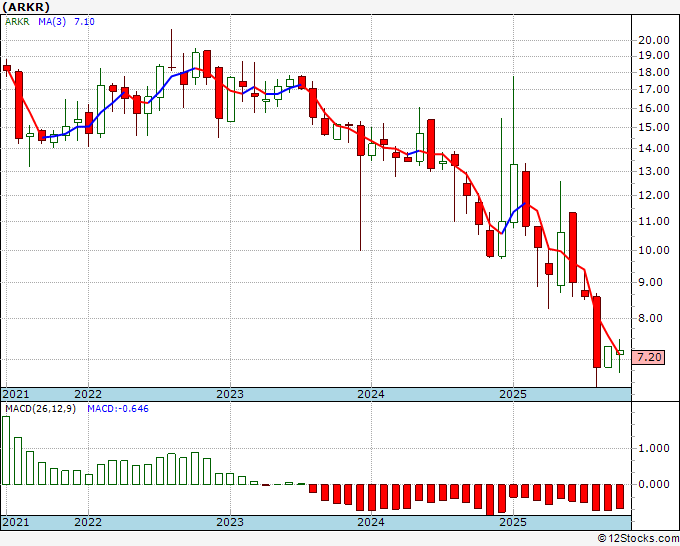Select the green ARKR legend label
Screen dimensions: 680x546
pyautogui.click(x=17, y=22)
